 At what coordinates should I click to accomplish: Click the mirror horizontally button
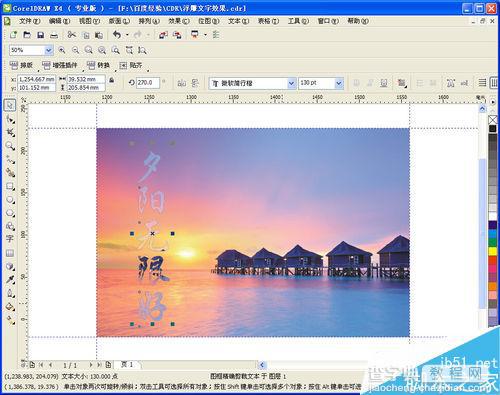click(181, 83)
